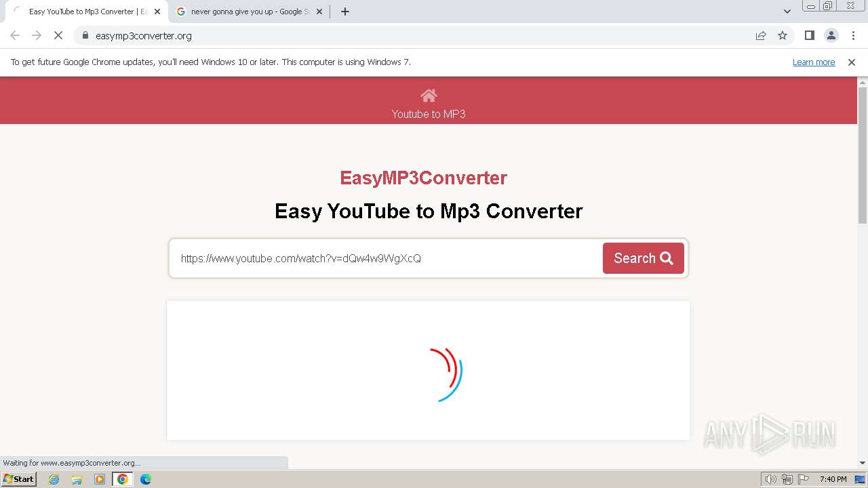Click the scrollbar up arrow
This screenshot has height=488, width=868.
pyautogui.click(x=863, y=82)
